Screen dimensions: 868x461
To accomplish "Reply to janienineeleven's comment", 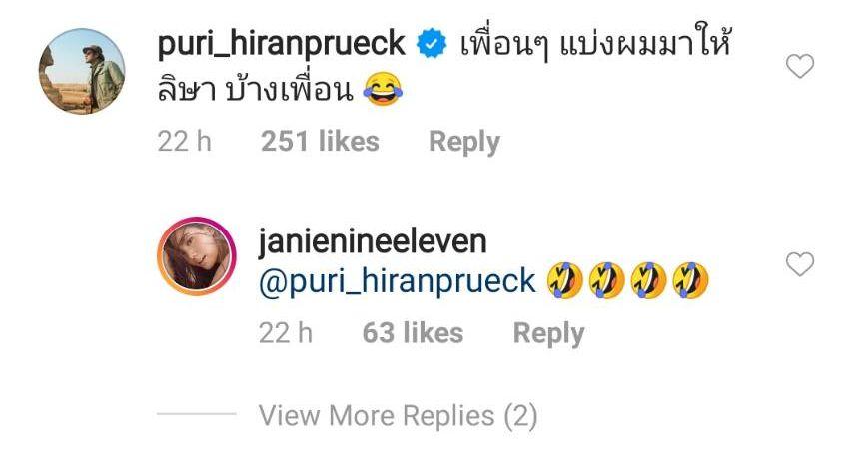I will pos(548,334).
